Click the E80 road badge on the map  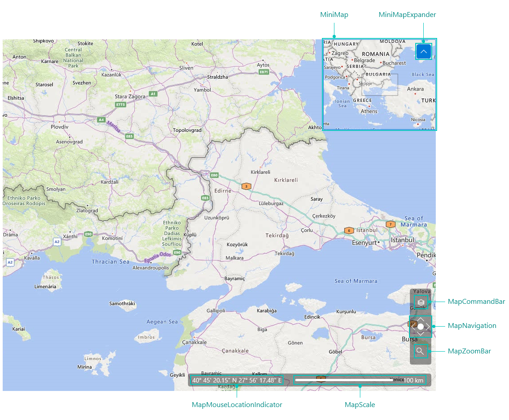(x=214, y=176)
